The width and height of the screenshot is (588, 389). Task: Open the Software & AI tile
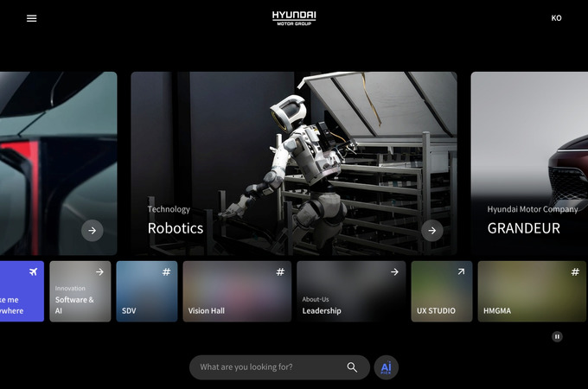coord(80,291)
